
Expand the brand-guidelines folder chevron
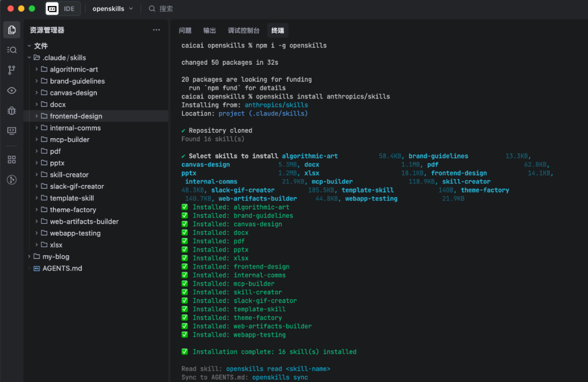36,81
